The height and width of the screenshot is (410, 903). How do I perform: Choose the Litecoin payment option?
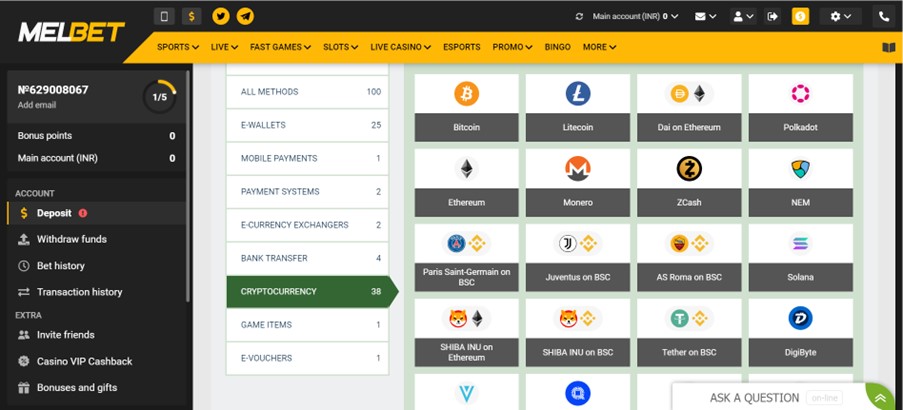[x=578, y=94]
